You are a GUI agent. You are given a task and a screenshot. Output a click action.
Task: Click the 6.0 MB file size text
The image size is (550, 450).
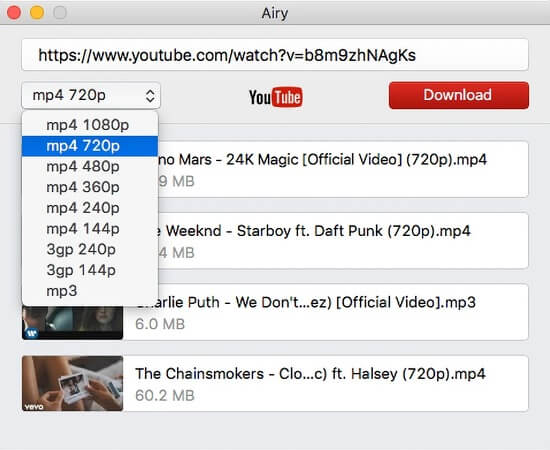(x=160, y=324)
